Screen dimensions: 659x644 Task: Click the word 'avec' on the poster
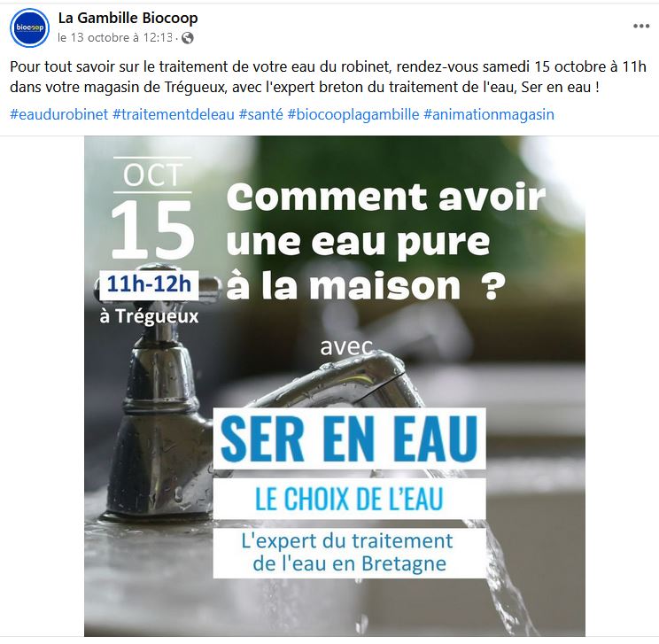tap(346, 347)
